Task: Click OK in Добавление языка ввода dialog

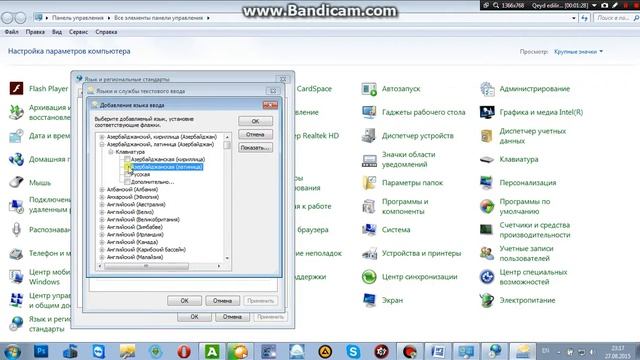Action: [x=256, y=121]
